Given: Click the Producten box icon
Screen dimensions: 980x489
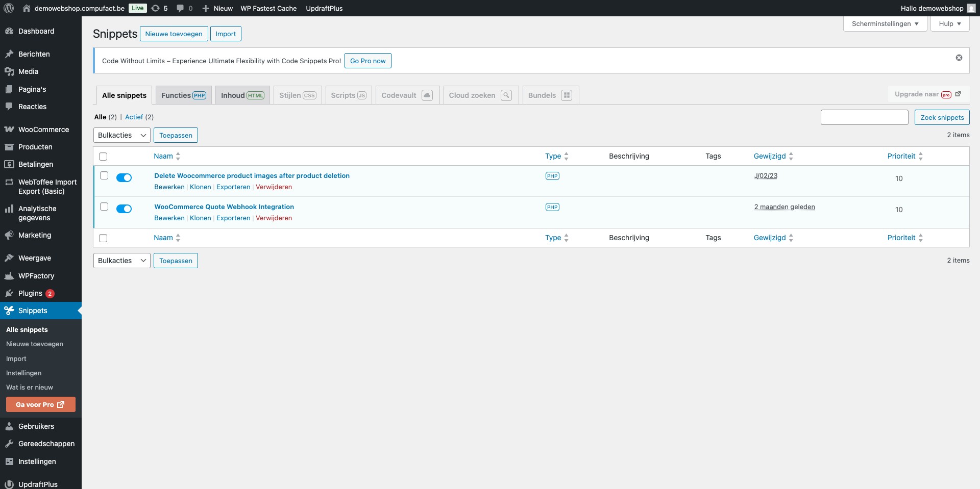Looking at the screenshot, I should (x=9, y=147).
